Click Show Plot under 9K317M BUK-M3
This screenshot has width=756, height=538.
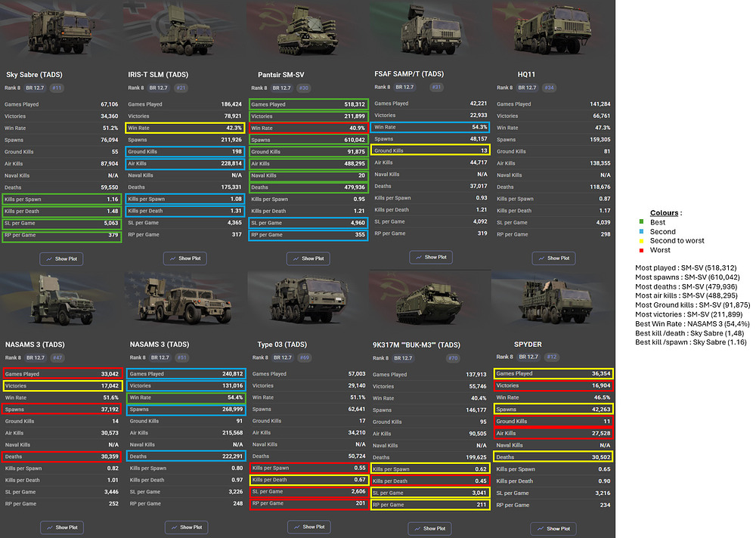(x=429, y=528)
